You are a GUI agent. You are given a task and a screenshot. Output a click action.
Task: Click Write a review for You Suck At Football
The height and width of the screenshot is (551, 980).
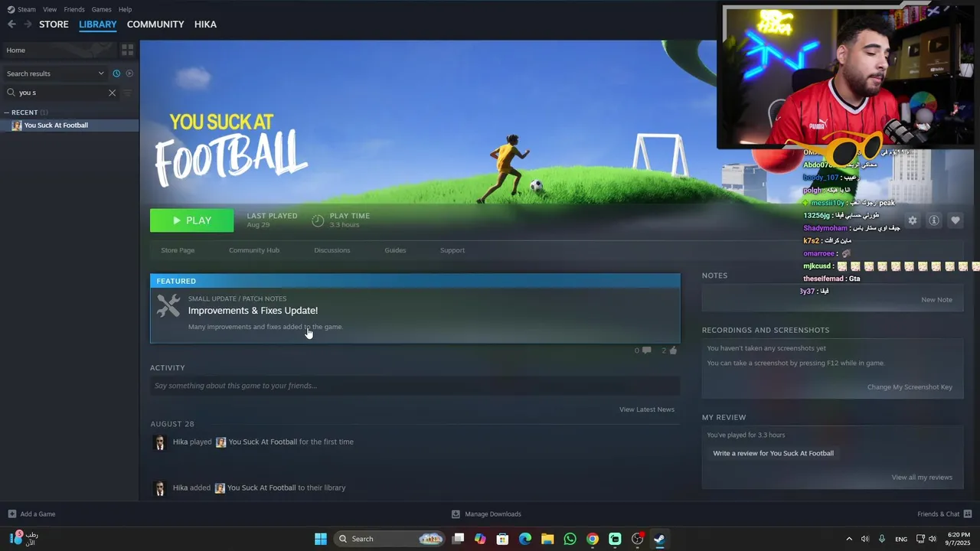pos(773,453)
